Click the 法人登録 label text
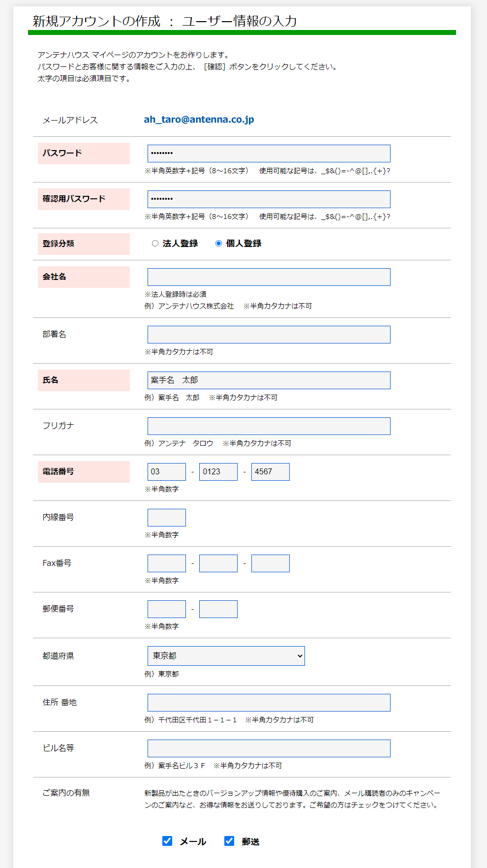 click(180, 244)
